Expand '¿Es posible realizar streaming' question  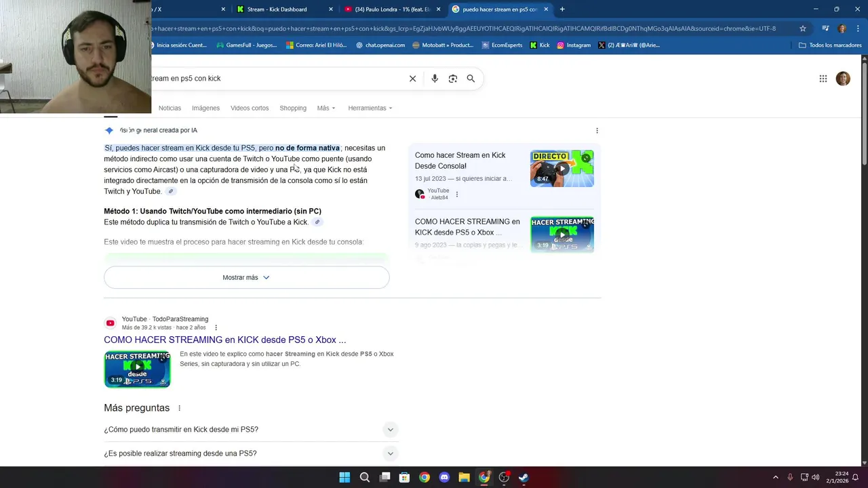pos(250,453)
